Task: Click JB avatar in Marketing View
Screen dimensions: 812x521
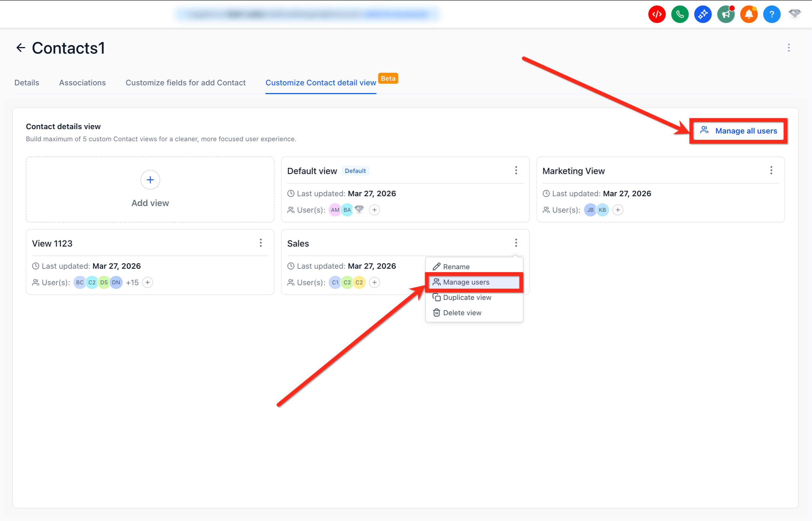Action: 590,210
